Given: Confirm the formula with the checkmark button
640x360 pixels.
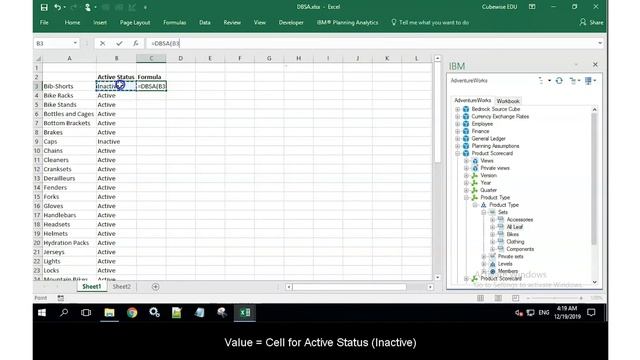Looking at the screenshot, I should click(x=119, y=43).
